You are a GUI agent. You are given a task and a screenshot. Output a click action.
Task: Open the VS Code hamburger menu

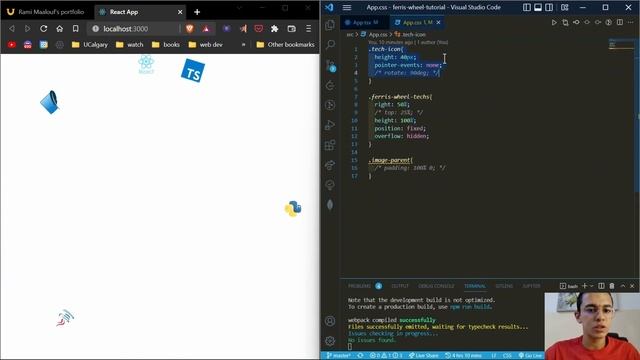tap(347, 7)
